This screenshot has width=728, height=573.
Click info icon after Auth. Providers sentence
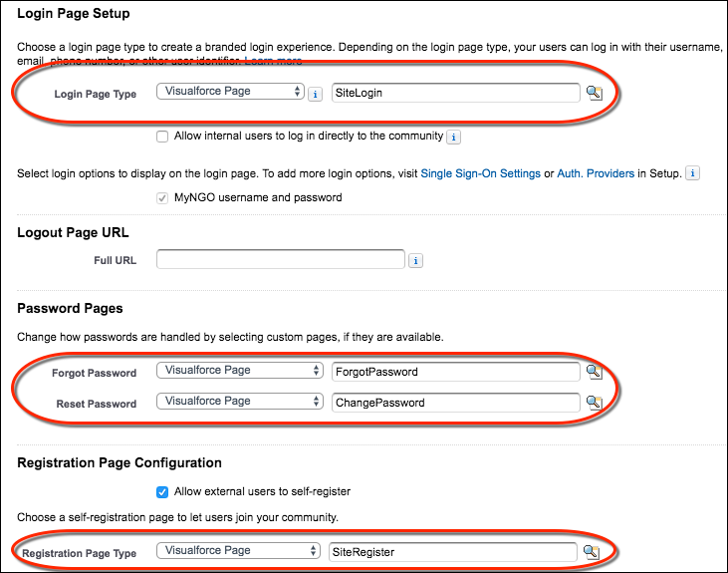click(x=693, y=173)
